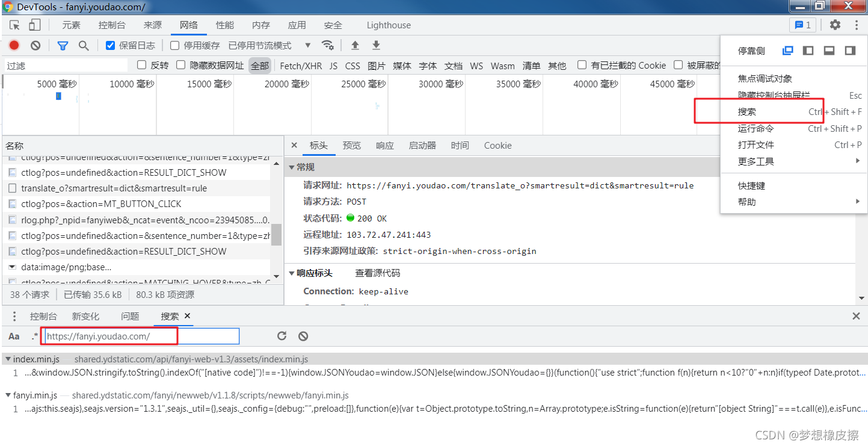
Task: Choose 打开文件 menu entry
Action: click(x=794, y=144)
